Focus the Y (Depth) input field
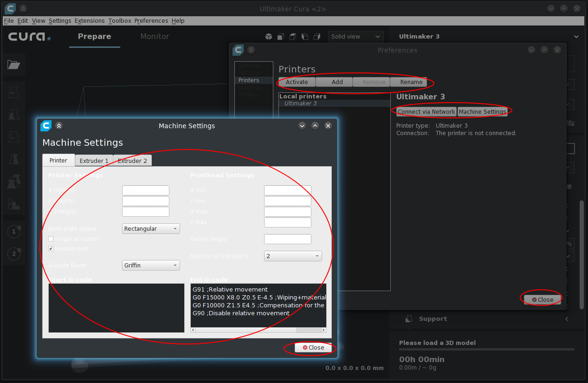Viewport: 588px width, 383px height. (x=146, y=201)
